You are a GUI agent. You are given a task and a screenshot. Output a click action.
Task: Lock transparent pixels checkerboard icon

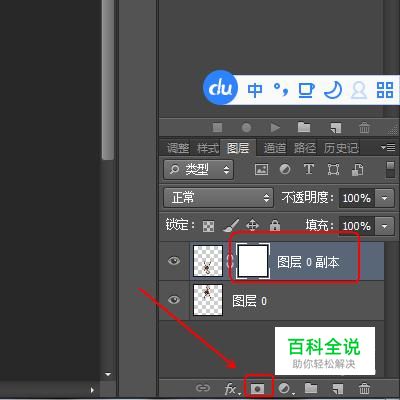click(209, 226)
